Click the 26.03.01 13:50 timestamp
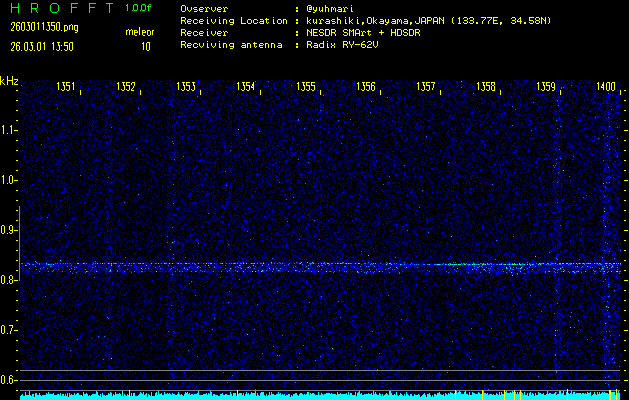629x400 pixels. click(40, 46)
